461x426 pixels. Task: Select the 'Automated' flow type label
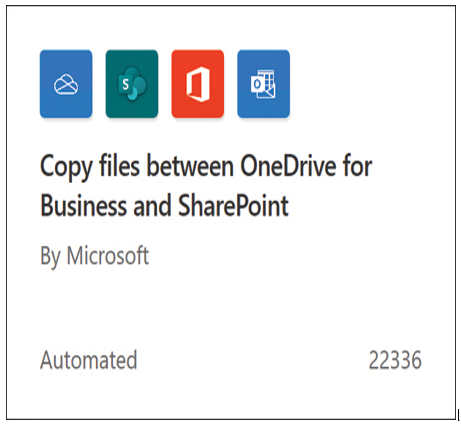89,360
